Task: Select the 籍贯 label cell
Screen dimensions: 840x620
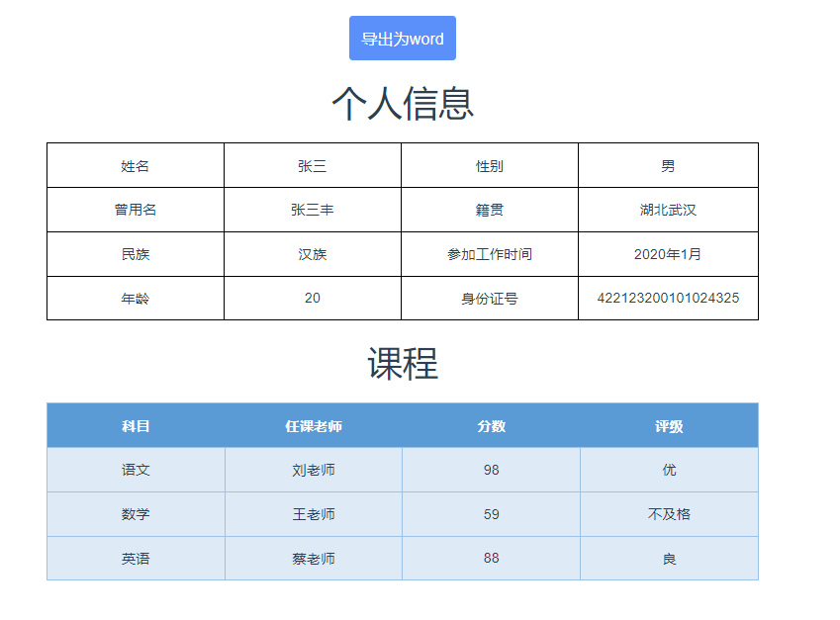Action: 489,210
